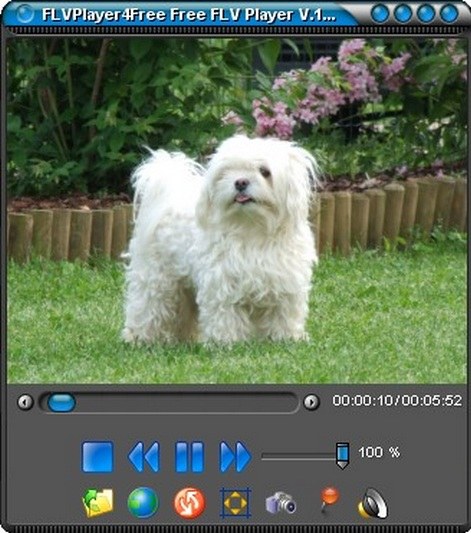
Task: Open URL using the globe icon
Action: click(x=143, y=503)
